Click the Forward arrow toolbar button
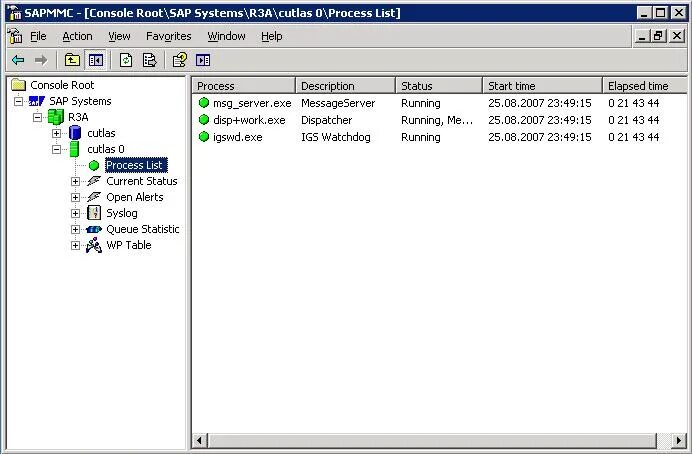Image resolution: width=692 pixels, height=454 pixels. [x=41, y=60]
